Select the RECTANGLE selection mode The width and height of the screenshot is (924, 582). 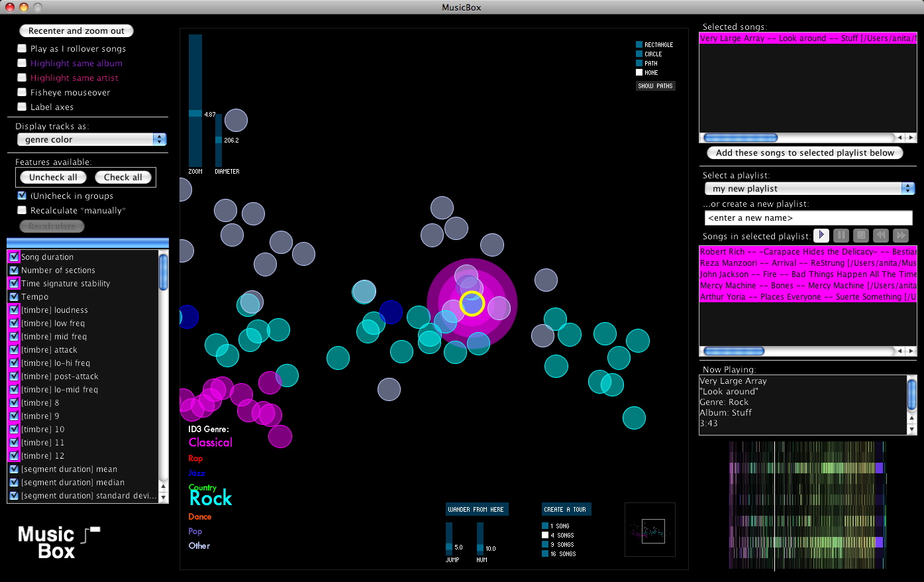point(639,44)
